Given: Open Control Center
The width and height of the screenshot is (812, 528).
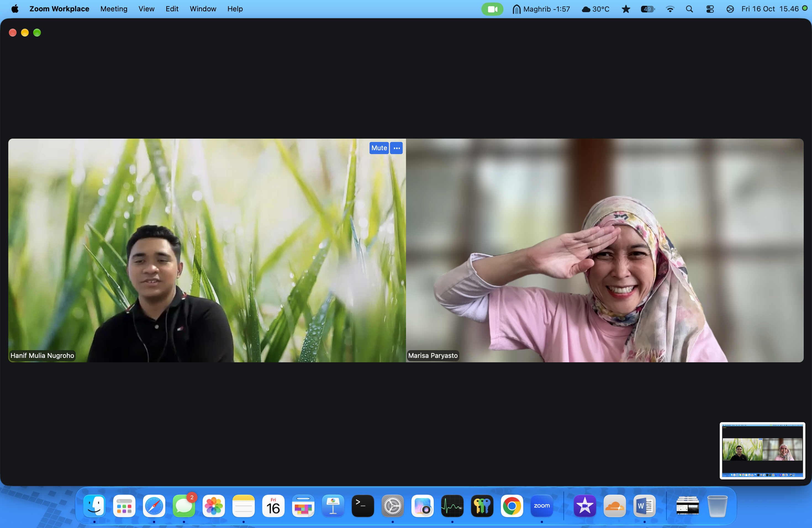Looking at the screenshot, I should click(710, 9).
